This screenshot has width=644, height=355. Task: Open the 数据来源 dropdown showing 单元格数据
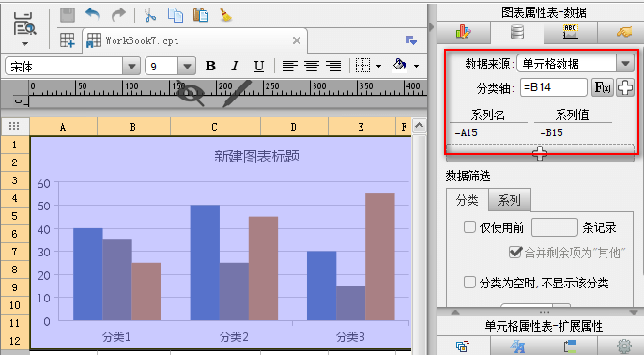pos(575,64)
